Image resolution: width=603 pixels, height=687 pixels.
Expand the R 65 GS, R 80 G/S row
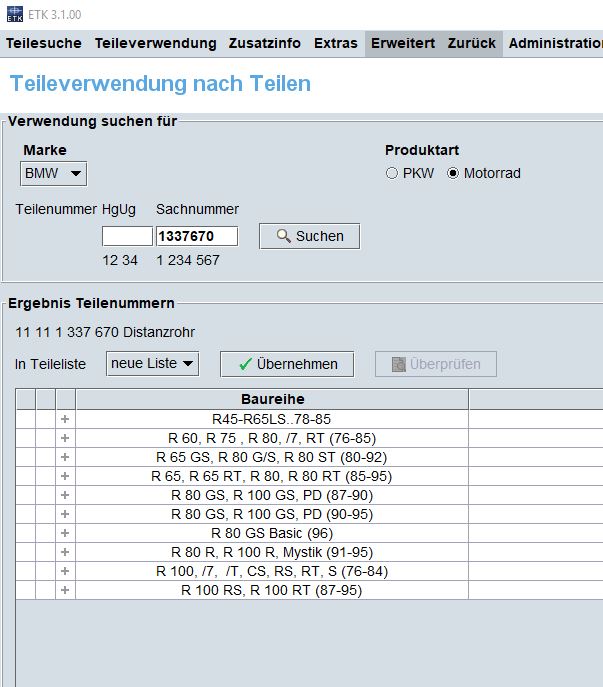66,457
